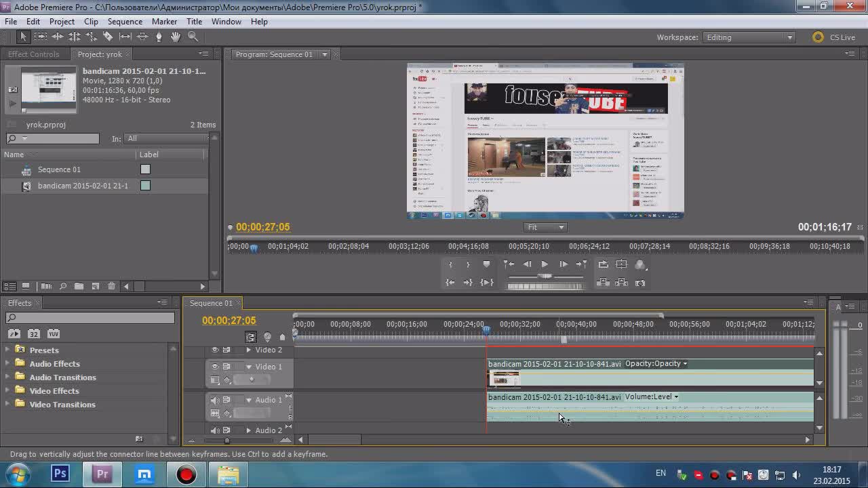Set unnumbered marker in timeline
The width and height of the screenshot is (868, 488).
point(283,337)
